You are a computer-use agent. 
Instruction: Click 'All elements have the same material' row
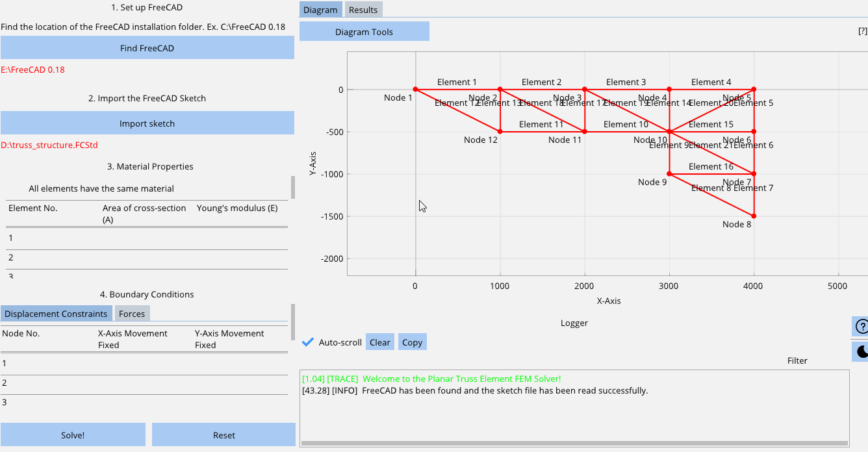point(101,188)
